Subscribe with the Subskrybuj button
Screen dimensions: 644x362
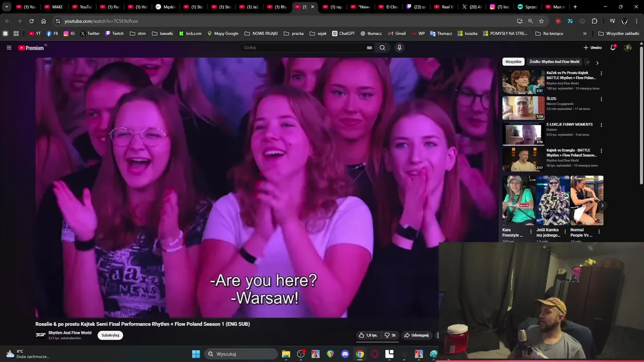(110, 335)
